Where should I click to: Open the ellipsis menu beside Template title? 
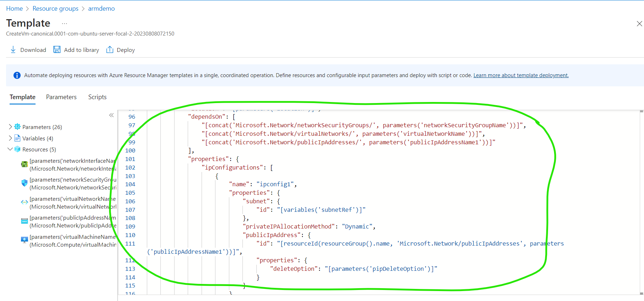click(64, 23)
